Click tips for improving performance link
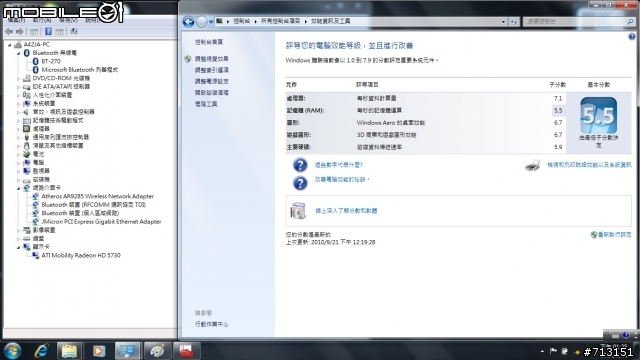This screenshot has height=360, width=640. click(x=341, y=179)
